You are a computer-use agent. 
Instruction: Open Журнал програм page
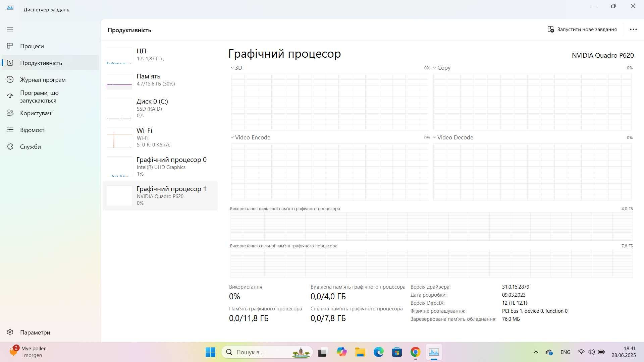click(x=50, y=79)
